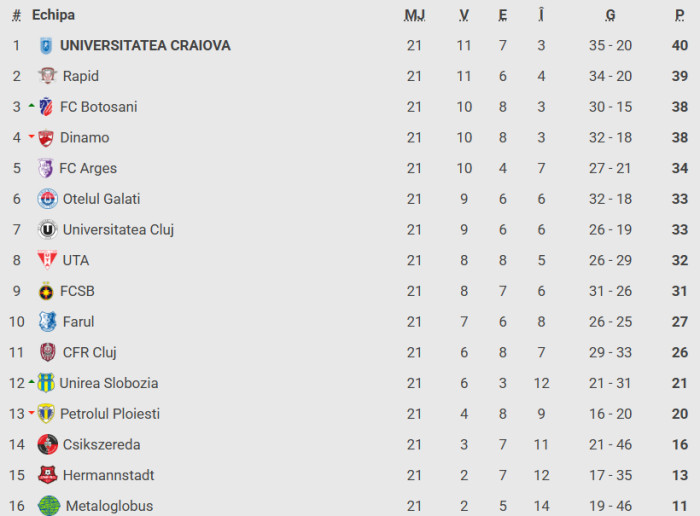Click the Rapid team logo

[x=47, y=76]
